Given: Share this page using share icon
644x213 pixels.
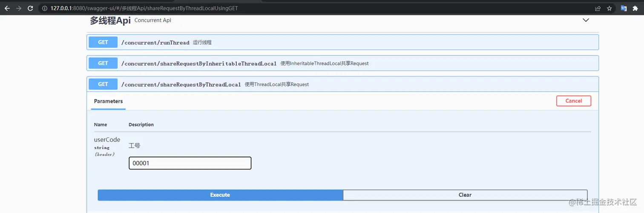Looking at the screenshot, I should (598, 8).
